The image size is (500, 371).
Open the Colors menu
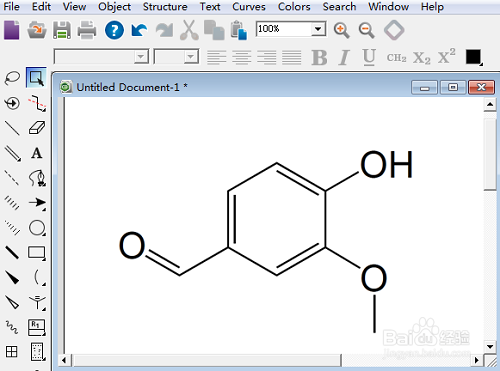pyautogui.click(x=294, y=7)
